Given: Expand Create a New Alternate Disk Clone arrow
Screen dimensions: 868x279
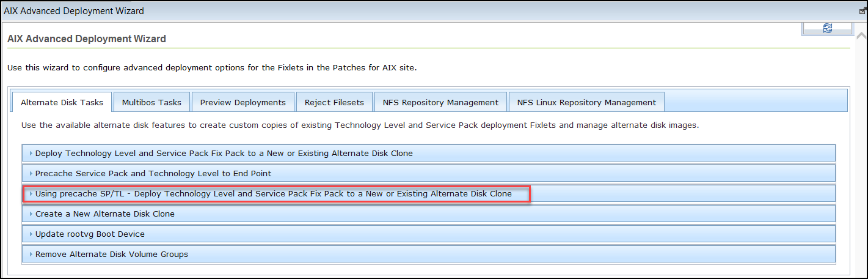Looking at the screenshot, I should [31, 214].
